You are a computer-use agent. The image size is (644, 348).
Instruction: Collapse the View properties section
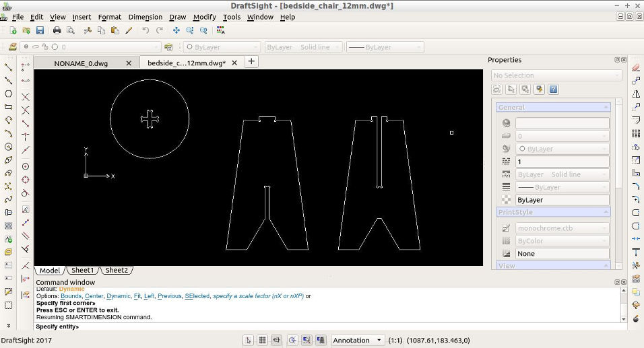(553, 265)
